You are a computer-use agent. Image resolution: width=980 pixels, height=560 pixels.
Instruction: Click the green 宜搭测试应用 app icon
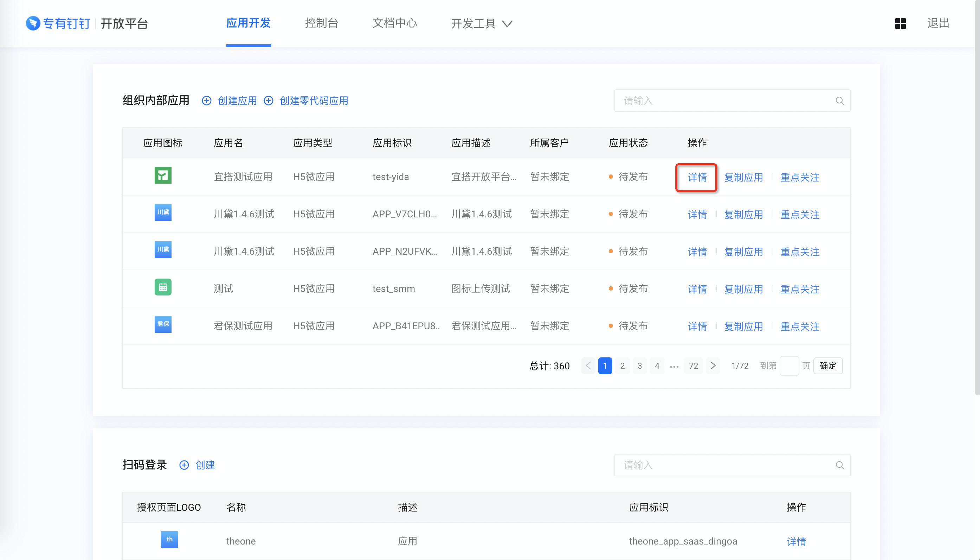point(163,176)
